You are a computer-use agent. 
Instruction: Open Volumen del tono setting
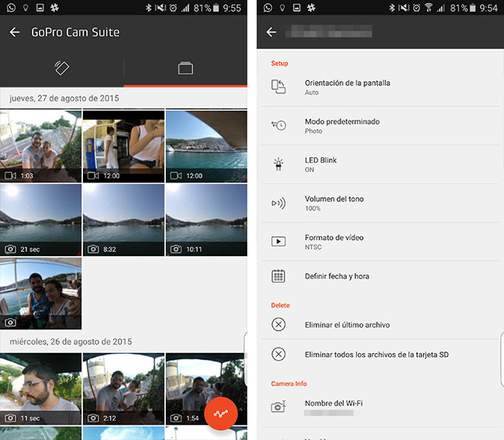(x=380, y=203)
